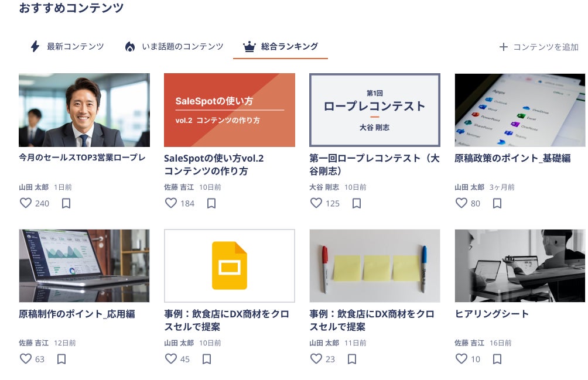Like 第一回ロープレコンテスト with heart icon
Screen dimensions: 588x380
coord(316,203)
